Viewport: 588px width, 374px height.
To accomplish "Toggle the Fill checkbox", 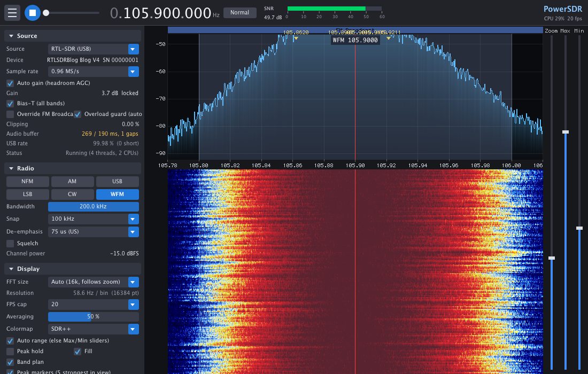I will [x=78, y=352].
